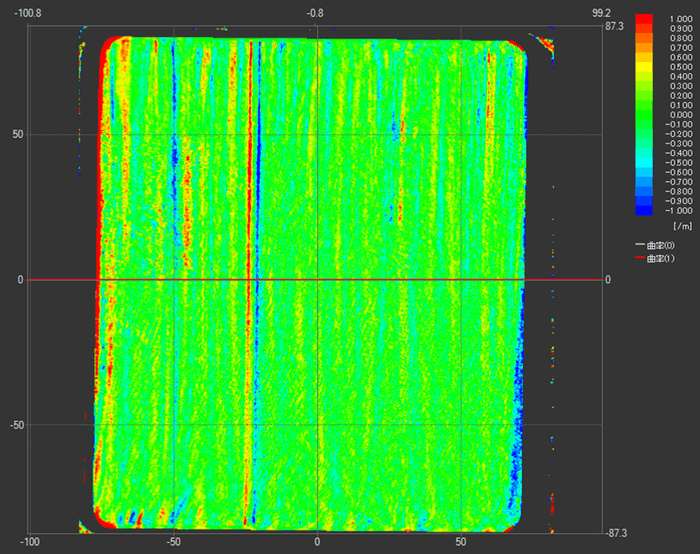Click the 99.2 label at the top-right corner
Image resolution: width=700 pixels, height=554 pixels.
click(603, 13)
